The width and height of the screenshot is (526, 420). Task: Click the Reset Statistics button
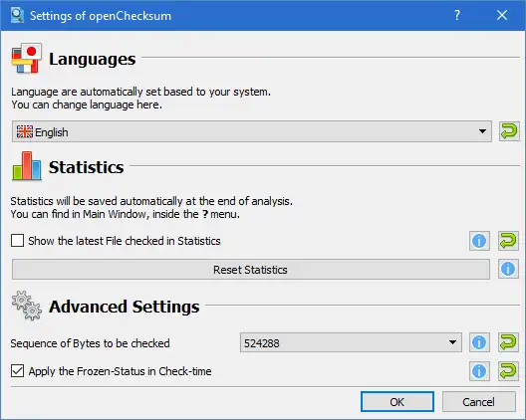click(x=251, y=270)
